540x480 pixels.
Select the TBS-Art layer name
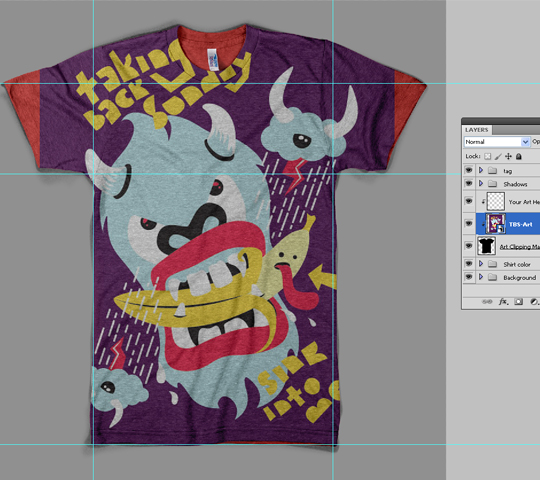520,224
